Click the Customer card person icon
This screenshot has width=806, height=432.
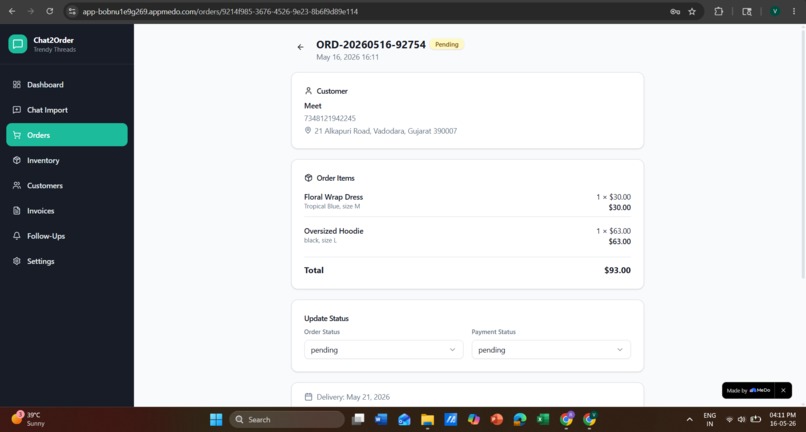click(308, 91)
